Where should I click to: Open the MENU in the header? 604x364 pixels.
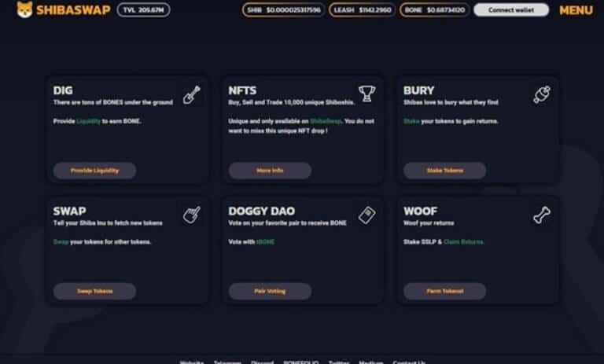pos(576,10)
